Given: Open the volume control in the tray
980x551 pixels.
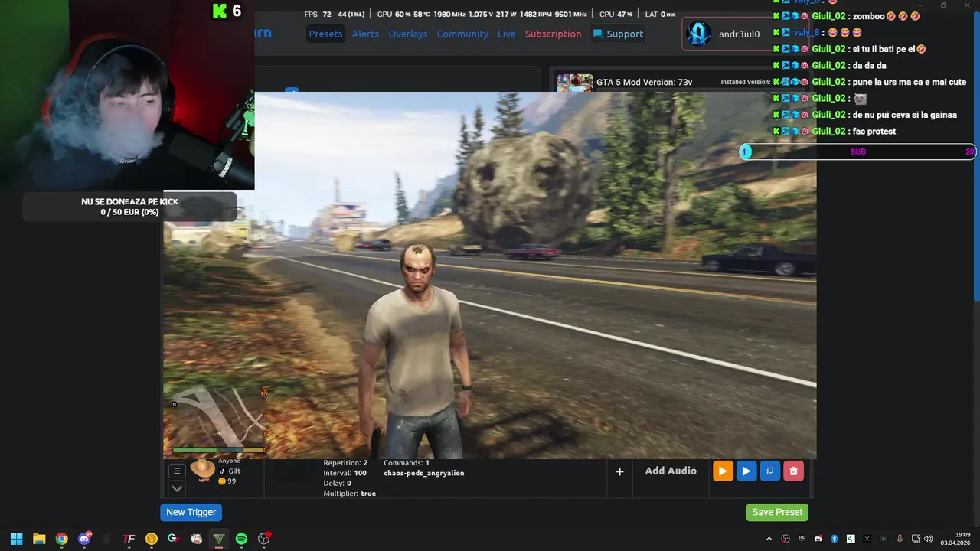Looking at the screenshot, I should point(929,539).
